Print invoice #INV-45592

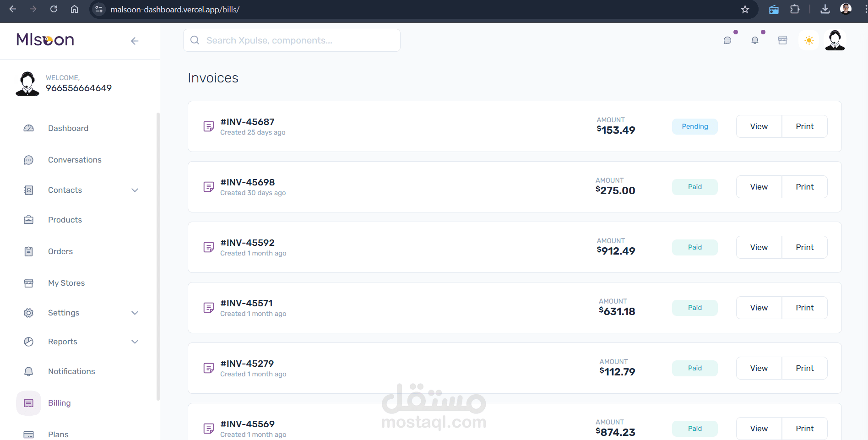pyautogui.click(x=804, y=247)
